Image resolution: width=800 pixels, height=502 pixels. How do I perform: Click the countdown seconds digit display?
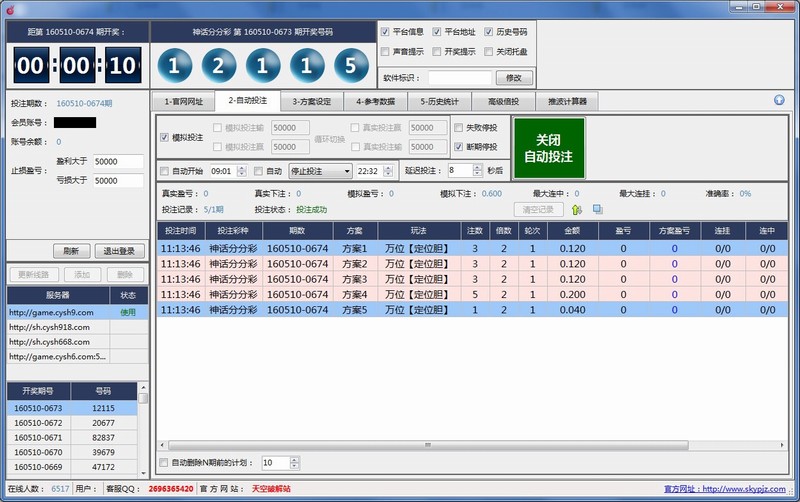coord(120,67)
